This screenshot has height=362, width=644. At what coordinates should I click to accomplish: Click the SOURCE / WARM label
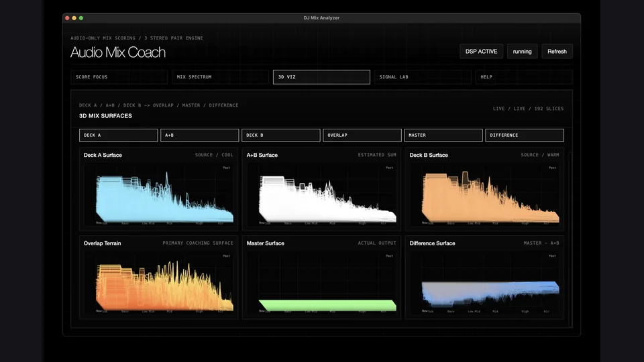coord(539,155)
